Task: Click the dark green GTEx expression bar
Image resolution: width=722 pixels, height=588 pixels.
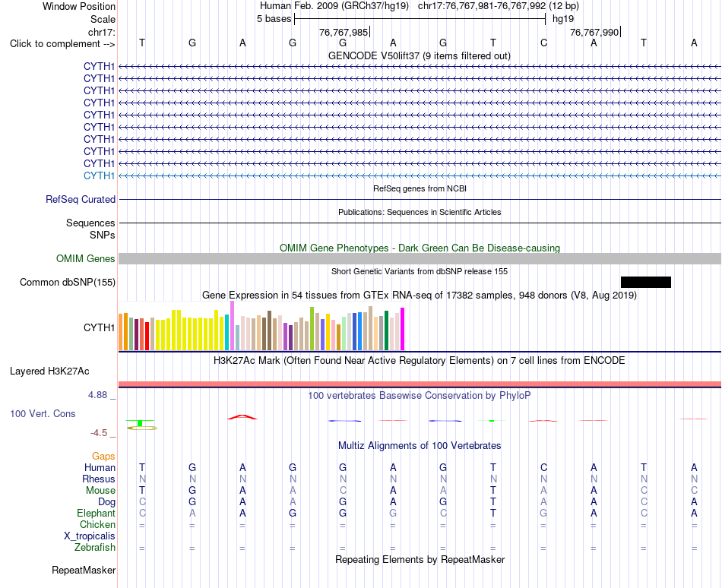Action: click(386, 330)
